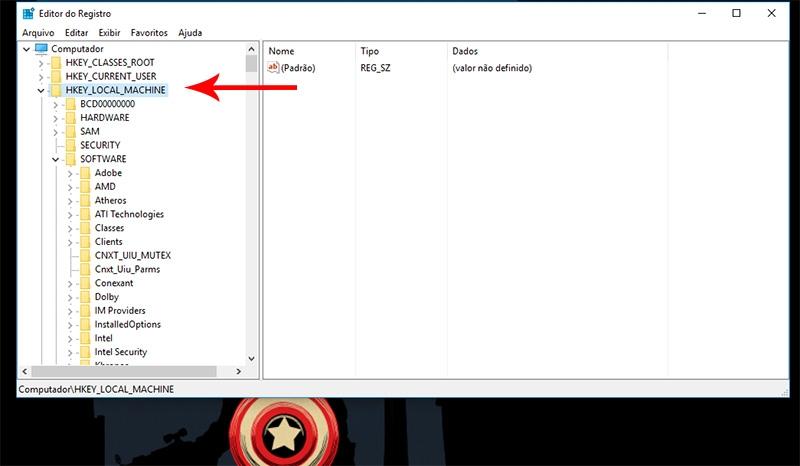800x466 pixels.
Task: Click the tree vertical scrollbar up arrow
Action: point(252,49)
